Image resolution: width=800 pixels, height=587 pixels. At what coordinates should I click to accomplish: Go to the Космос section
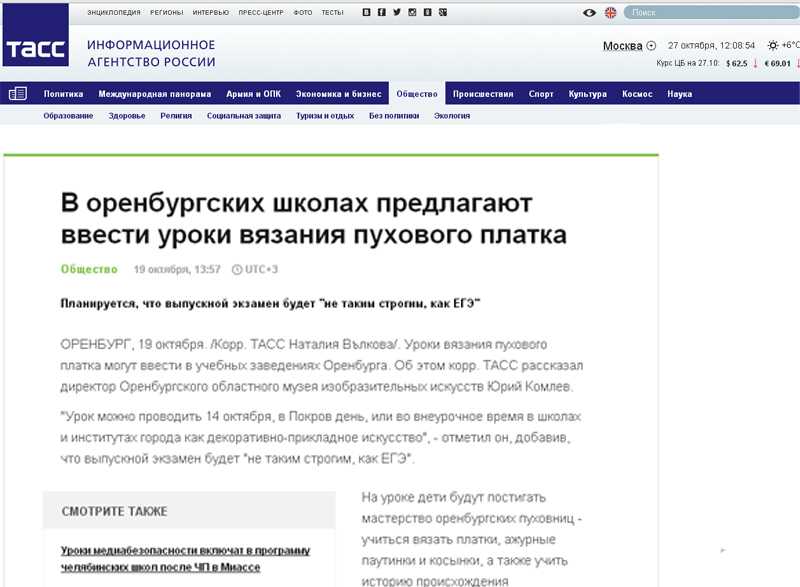pos(637,94)
